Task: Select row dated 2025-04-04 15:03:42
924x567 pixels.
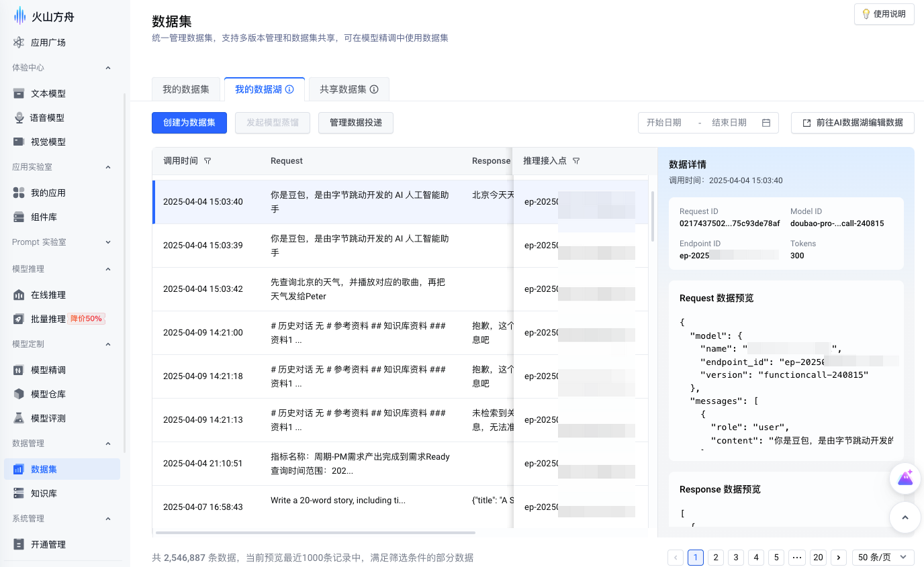Action: [400, 289]
